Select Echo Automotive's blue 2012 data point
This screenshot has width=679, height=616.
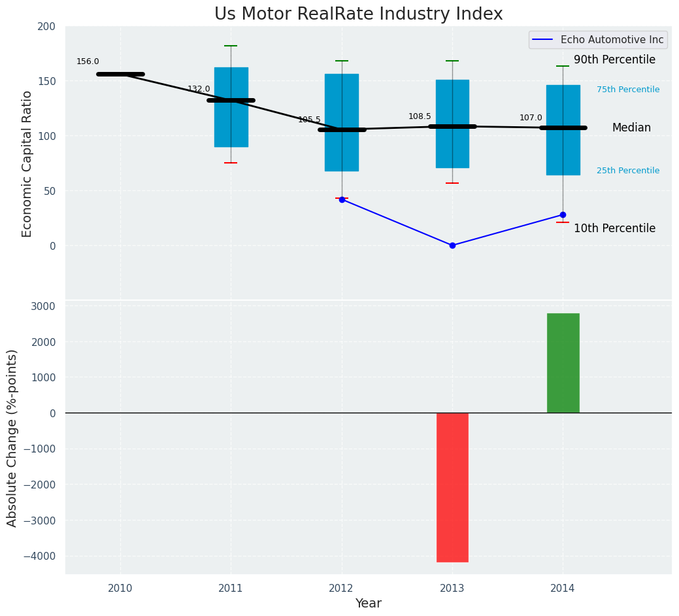click(342, 199)
